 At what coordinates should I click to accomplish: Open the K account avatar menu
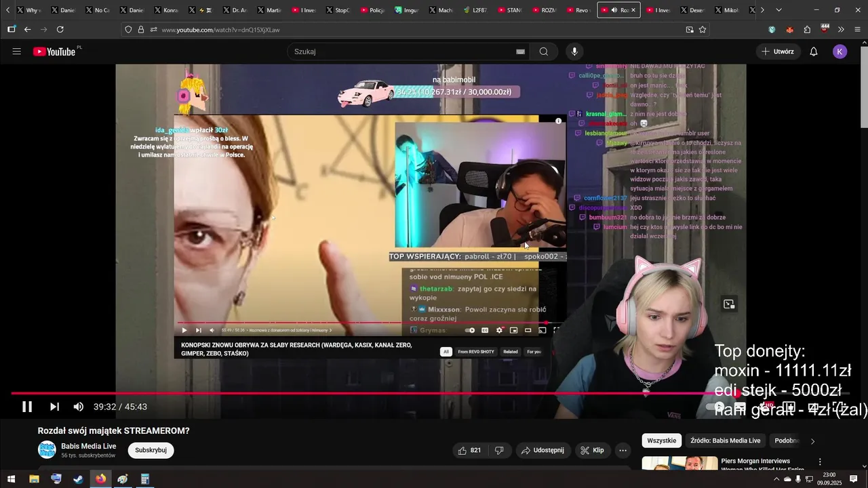click(840, 52)
